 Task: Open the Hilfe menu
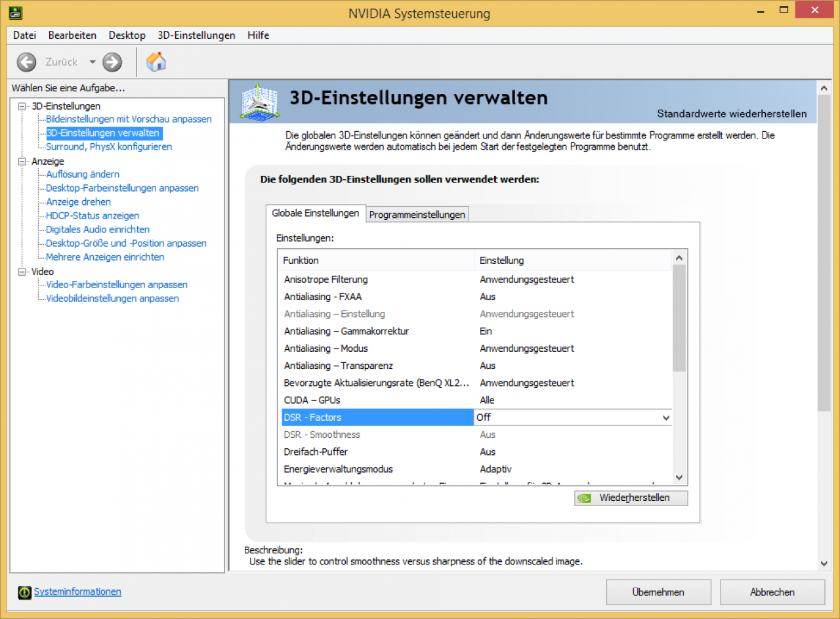coord(259,35)
